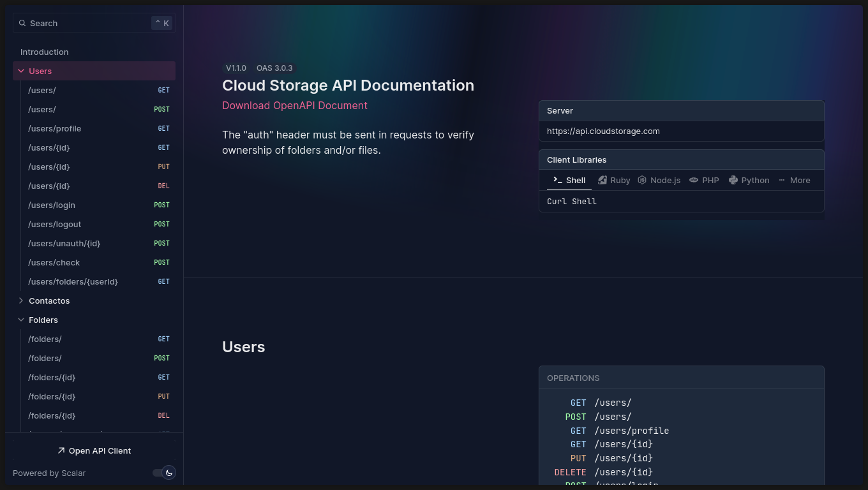
Task: Open sidebar GET /users/ endpoint
Action: tap(99, 90)
